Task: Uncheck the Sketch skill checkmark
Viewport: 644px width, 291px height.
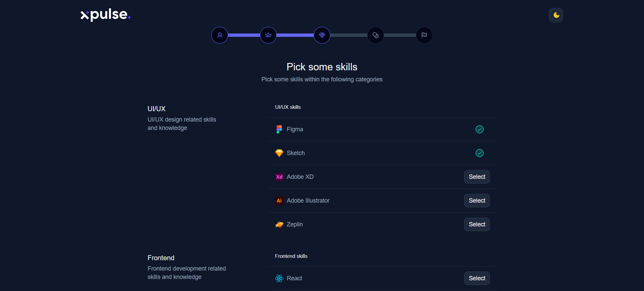Action: pos(480,153)
